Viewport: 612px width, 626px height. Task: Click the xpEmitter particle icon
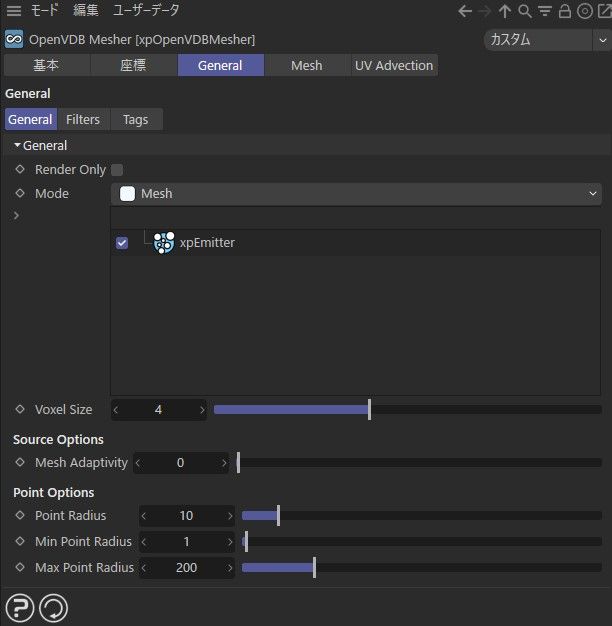click(164, 243)
